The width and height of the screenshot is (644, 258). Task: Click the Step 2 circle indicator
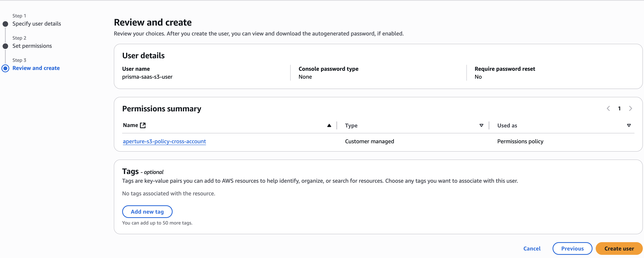click(5, 46)
